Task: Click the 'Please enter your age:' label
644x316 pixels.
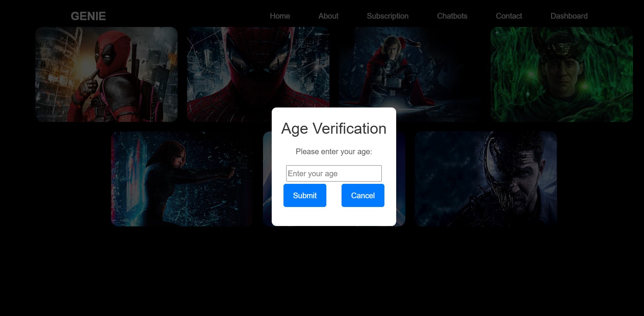Action: coord(334,152)
